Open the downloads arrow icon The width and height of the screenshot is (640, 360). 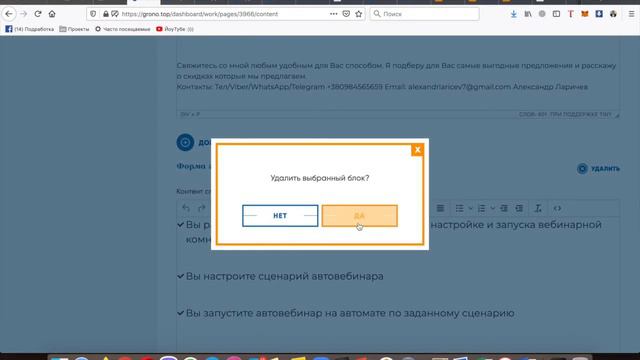pos(513,14)
